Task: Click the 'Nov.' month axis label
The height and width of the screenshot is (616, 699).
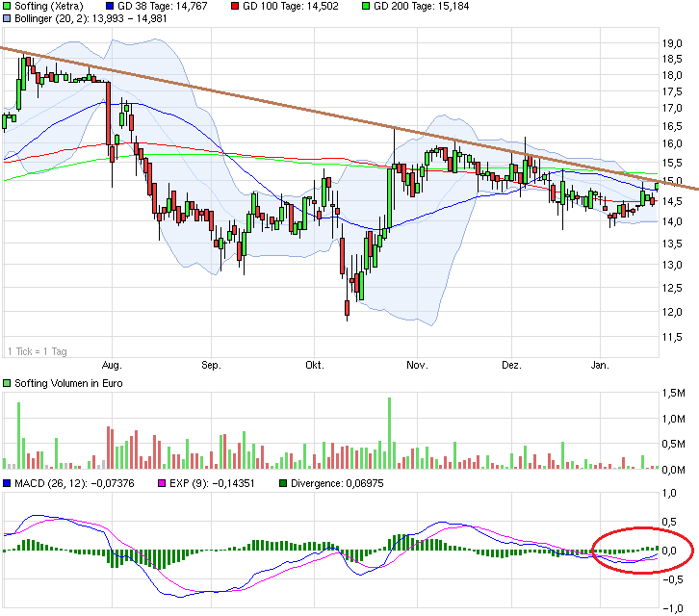Action: [417, 366]
